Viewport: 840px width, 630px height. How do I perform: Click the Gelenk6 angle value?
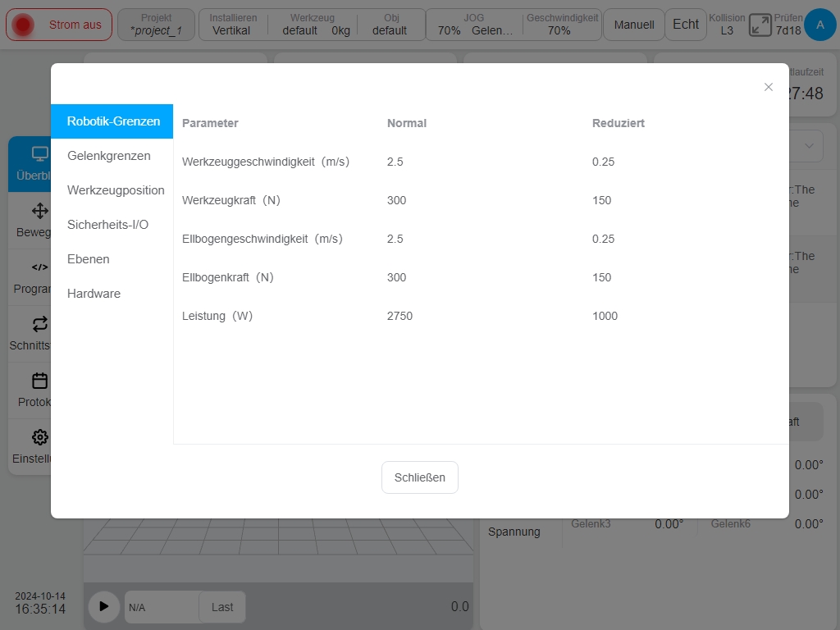pyautogui.click(x=809, y=524)
